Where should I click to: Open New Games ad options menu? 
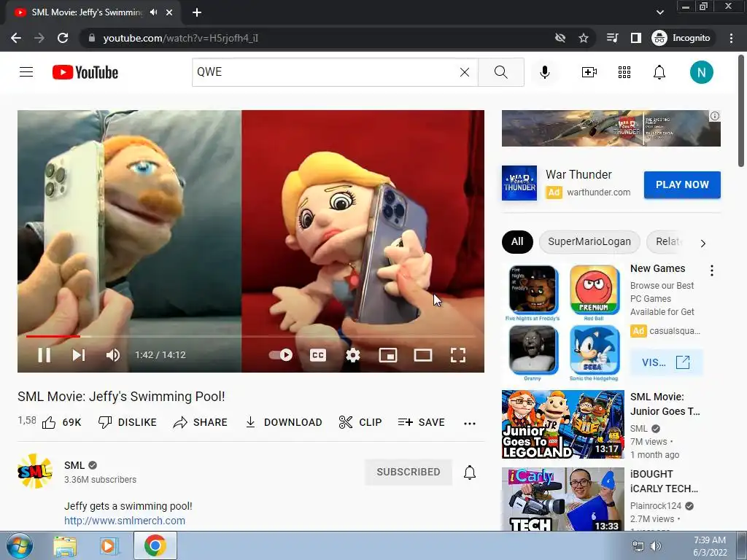(712, 271)
